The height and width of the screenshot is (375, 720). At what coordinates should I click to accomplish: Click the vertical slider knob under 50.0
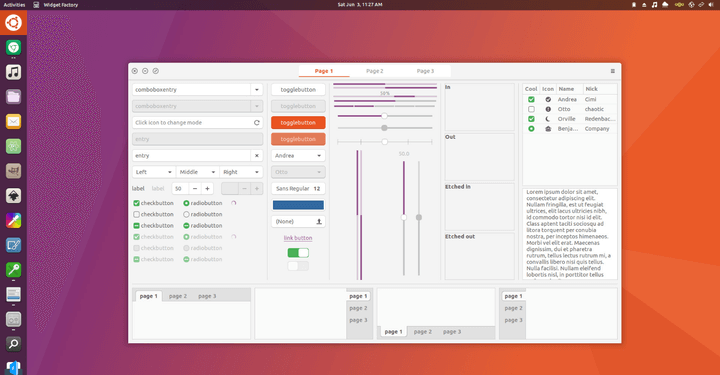tap(404, 217)
